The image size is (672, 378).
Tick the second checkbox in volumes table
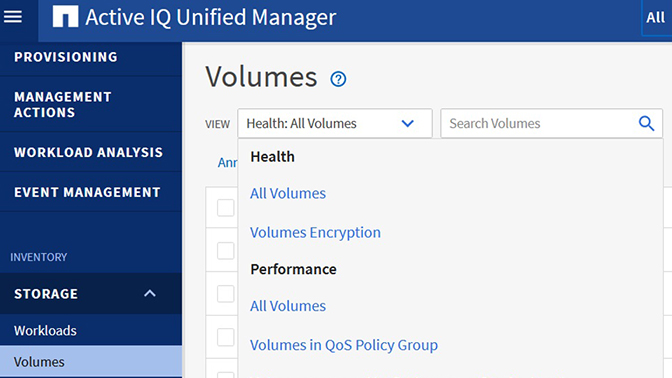225,251
